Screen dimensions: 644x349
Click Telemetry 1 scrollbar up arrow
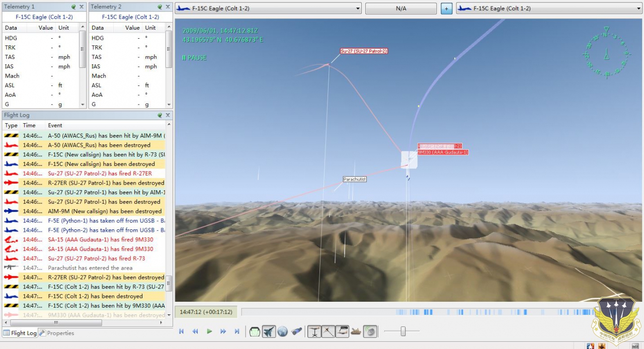tap(83, 27)
